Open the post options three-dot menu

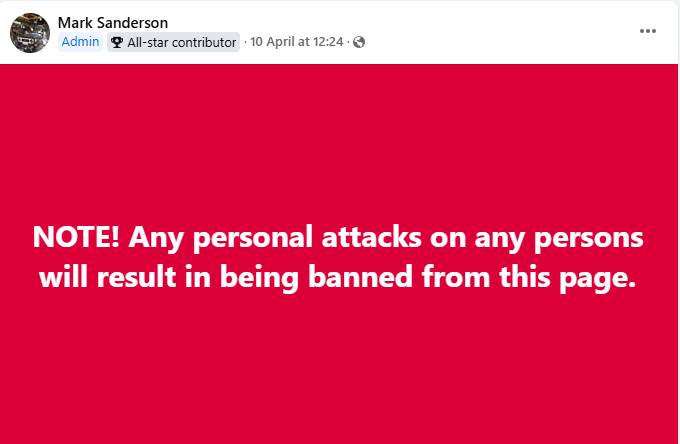648,30
